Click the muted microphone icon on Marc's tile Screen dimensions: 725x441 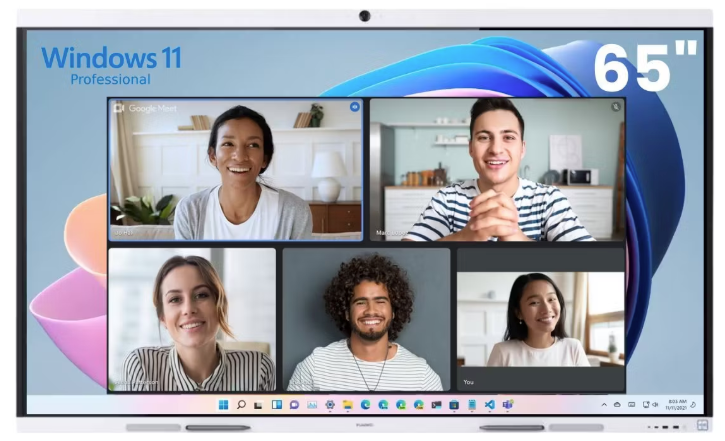click(615, 107)
